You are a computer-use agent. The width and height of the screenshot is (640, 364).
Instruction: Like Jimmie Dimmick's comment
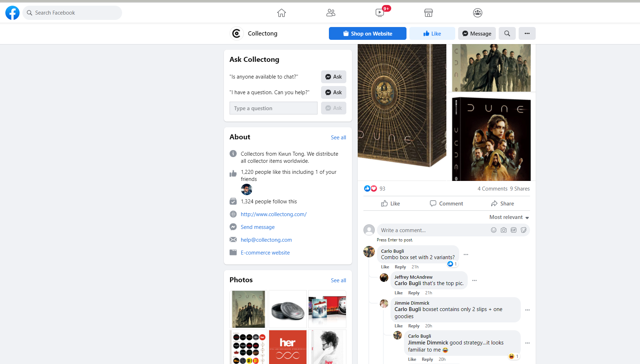pyautogui.click(x=399, y=326)
